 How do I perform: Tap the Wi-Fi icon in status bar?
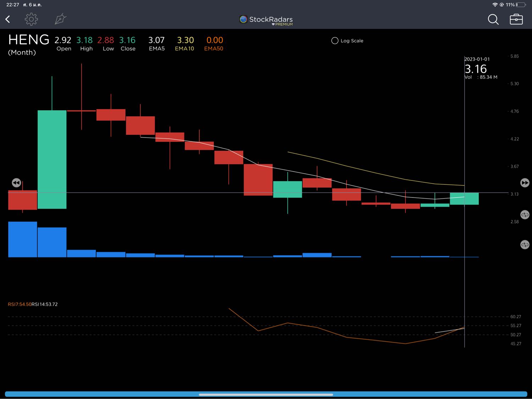(x=495, y=5)
